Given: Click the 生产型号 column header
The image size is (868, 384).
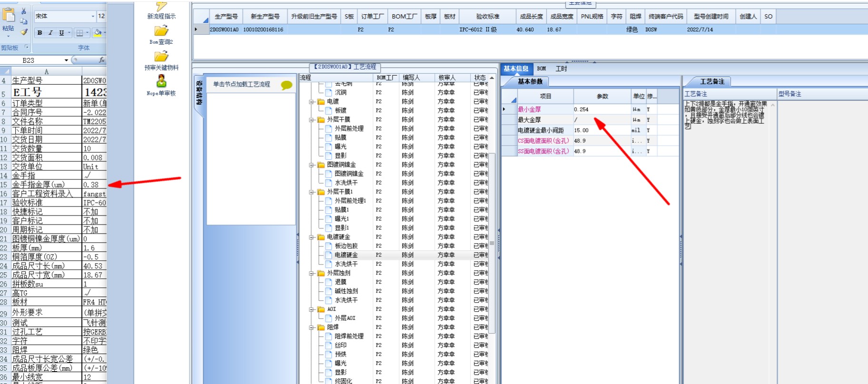Looking at the screenshot, I should coord(226,16).
